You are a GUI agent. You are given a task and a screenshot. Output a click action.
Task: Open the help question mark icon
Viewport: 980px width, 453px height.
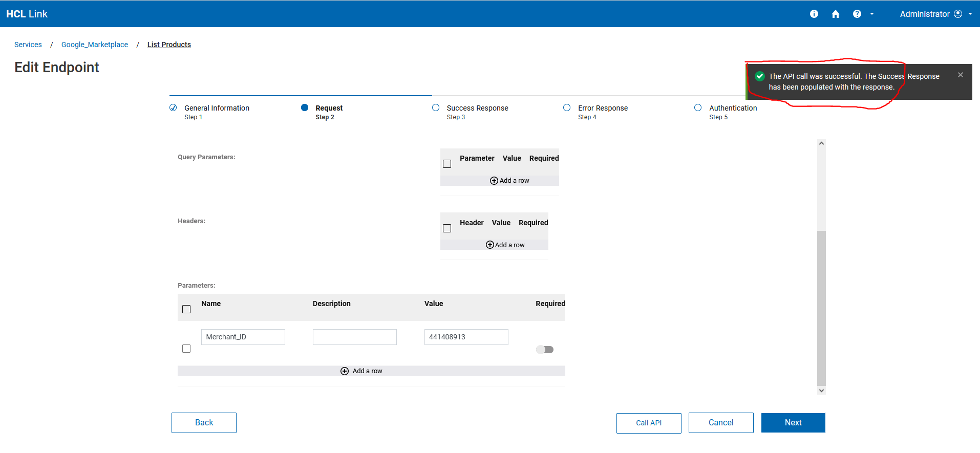[857, 14]
